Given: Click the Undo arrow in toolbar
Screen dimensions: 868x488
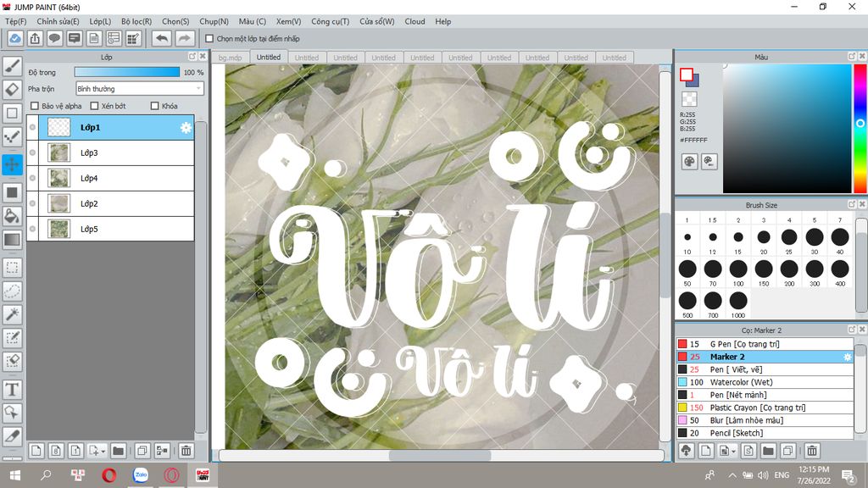Looking at the screenshot, I should [x=162, y=38].
